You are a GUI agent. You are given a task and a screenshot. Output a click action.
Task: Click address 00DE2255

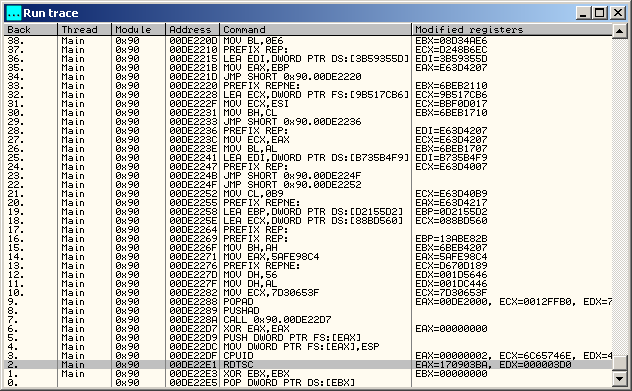click(193, 203)
